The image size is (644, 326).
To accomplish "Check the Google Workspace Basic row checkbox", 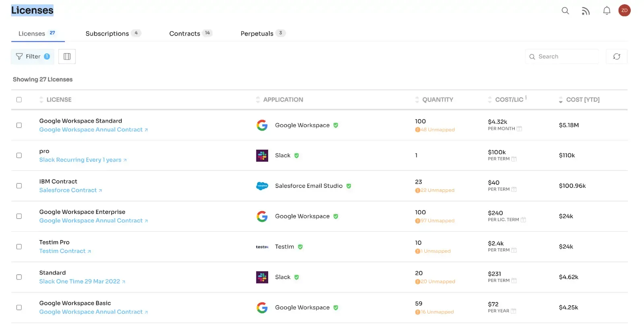I will 19,307.
